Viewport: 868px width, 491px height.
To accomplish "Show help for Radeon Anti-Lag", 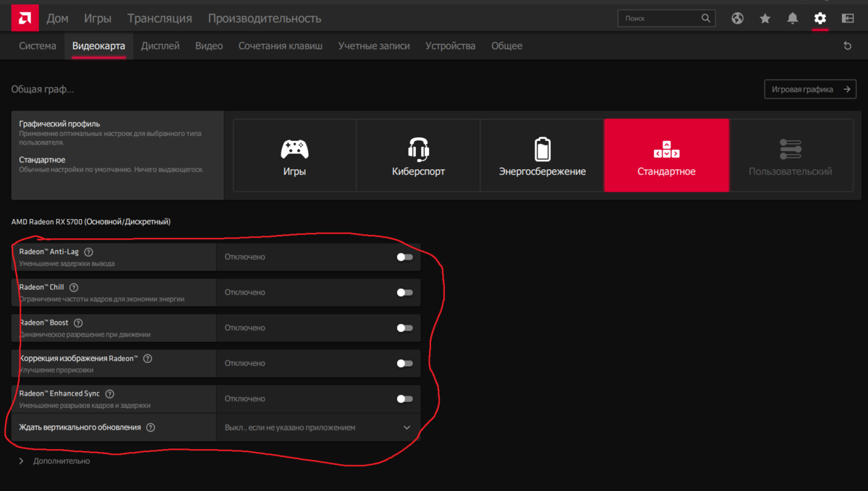I will (88, 252).
